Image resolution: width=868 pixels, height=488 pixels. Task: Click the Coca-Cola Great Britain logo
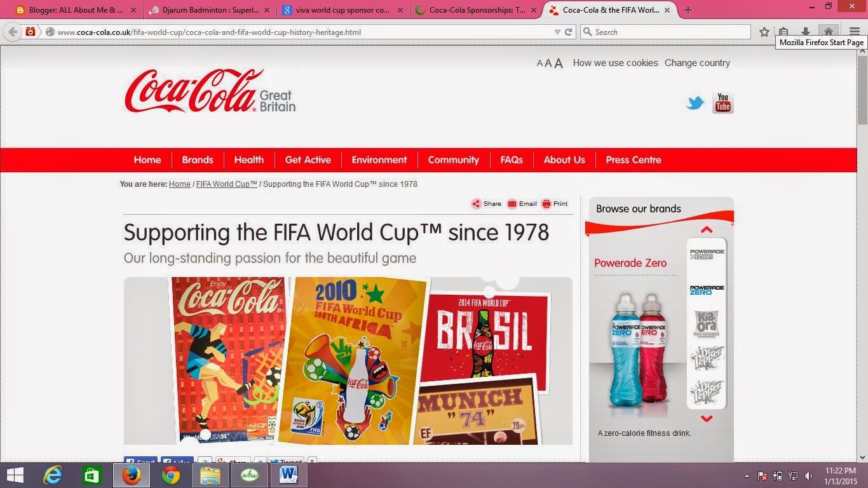210,91
